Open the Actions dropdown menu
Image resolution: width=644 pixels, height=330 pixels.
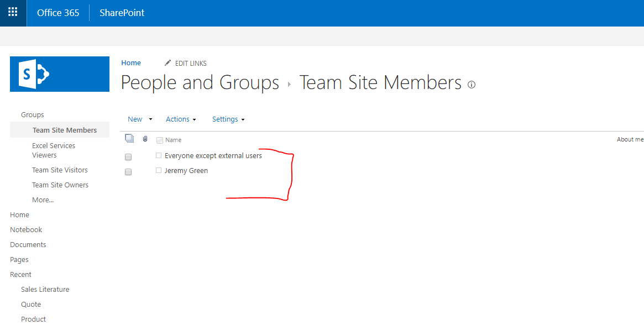181,119
